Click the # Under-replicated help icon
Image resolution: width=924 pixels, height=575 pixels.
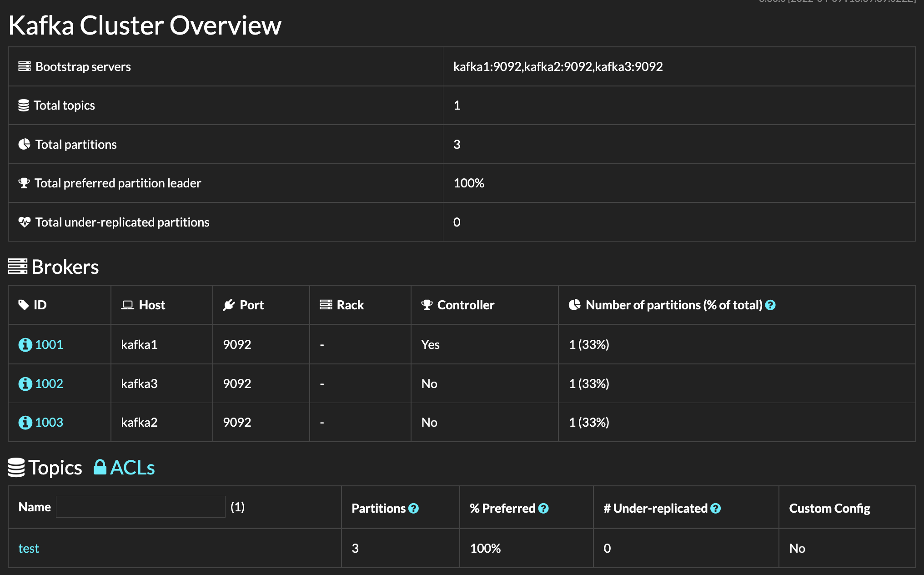point(716,509)
